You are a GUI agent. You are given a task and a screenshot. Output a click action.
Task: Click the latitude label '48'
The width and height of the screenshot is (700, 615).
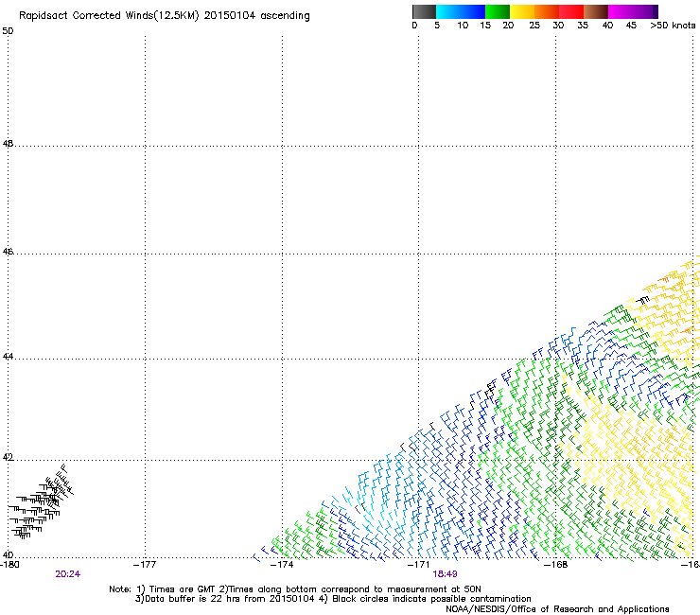[x=8, y=144]
